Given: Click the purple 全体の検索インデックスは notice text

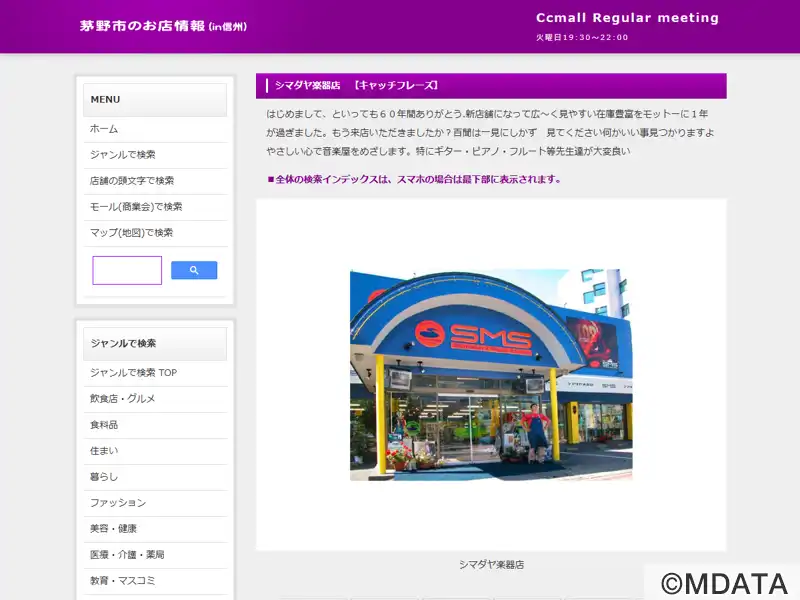Looking at the screenshot, I should [x=414, y=180].
